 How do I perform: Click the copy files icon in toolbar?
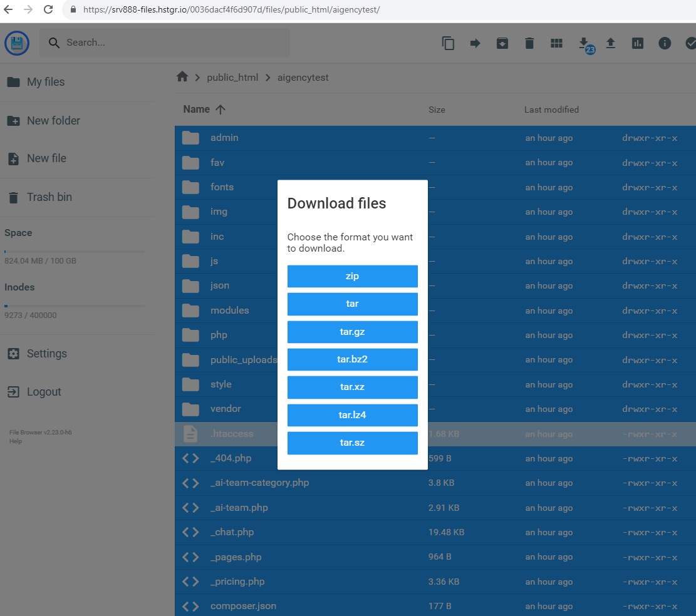point(448,43)
